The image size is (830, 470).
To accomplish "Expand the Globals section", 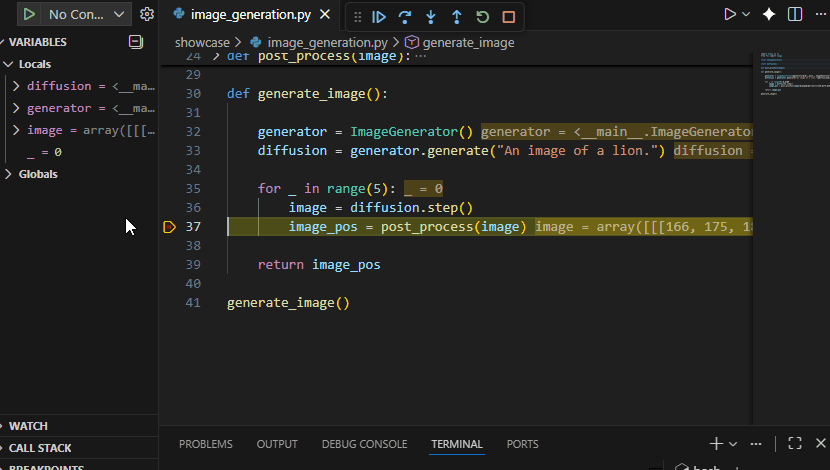I will click(x=8, y=174).
